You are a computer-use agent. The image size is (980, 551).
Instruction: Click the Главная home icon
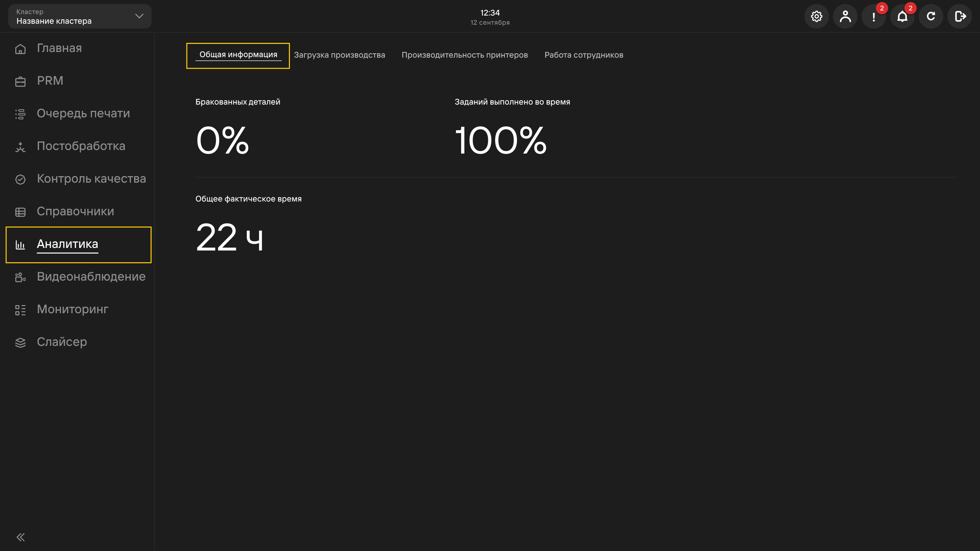click(20, 49)
